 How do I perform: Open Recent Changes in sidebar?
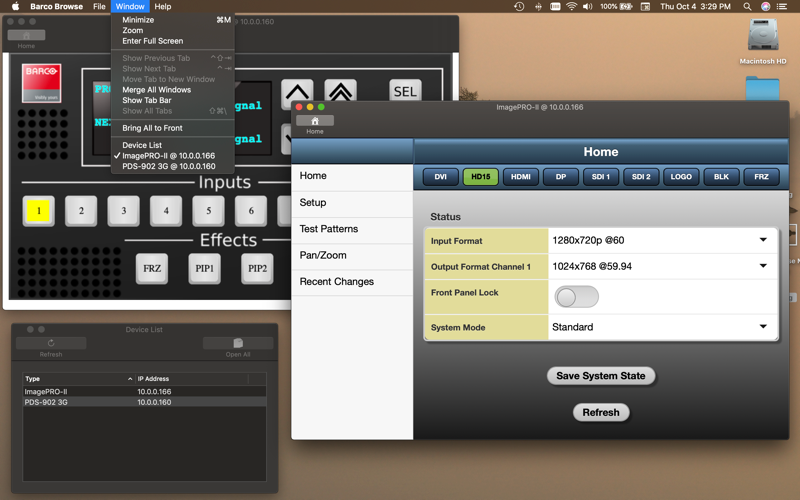pyautogui.click(x=352, y=282)
